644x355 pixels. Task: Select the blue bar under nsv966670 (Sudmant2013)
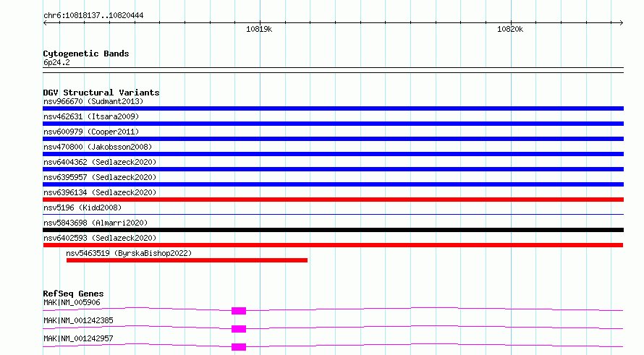[x=333, y=108]
